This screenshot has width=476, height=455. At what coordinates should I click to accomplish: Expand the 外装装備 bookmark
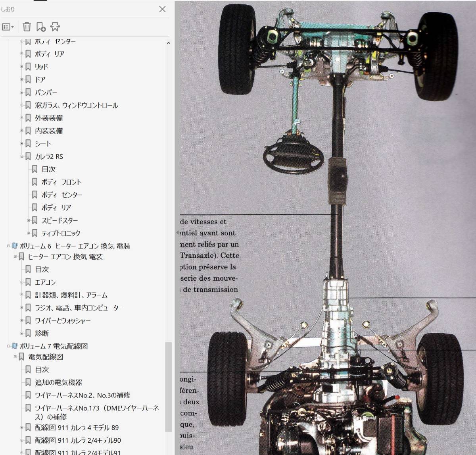[22, 118]
